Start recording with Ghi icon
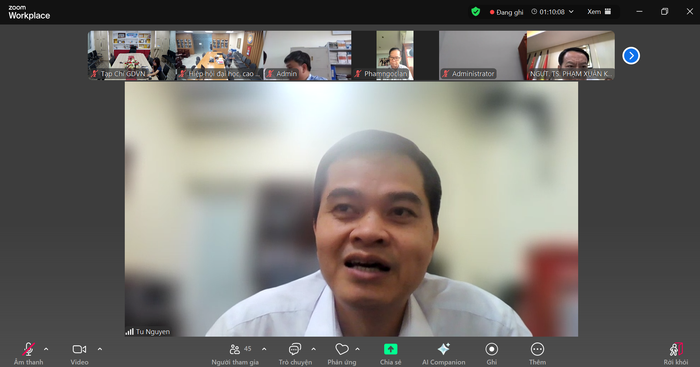The width and height of the screenshot is (700, 367). tap(492, 349)
